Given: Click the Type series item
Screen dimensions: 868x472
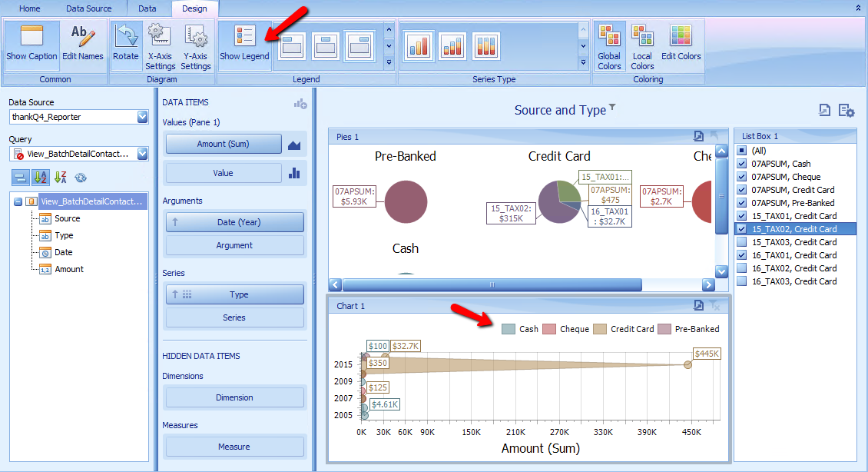Looking at the screenshot, I should click(x=235, y=294).
